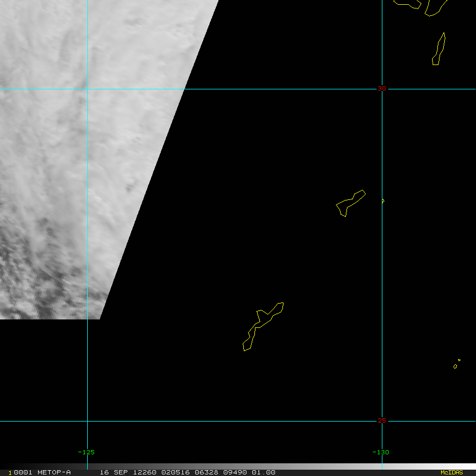
Task: Click intersection of 30 latitude and -130 longitude
Action: (x=382, y=89)
